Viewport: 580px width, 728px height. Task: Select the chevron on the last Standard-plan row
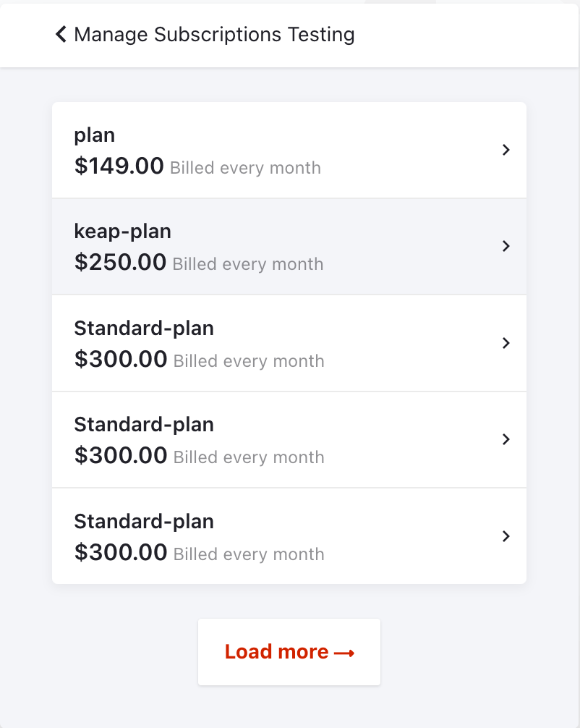pos(506,536)
